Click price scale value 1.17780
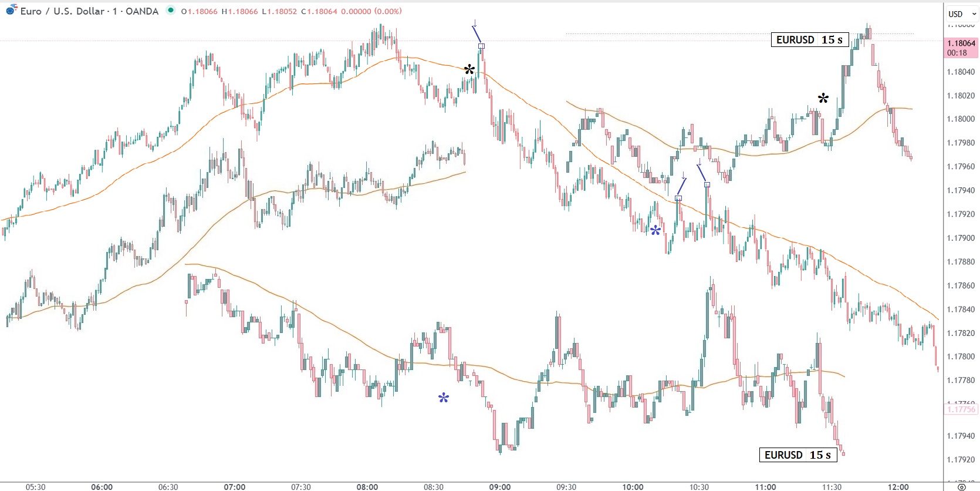 pyautogui.click(x=961, y=381)
